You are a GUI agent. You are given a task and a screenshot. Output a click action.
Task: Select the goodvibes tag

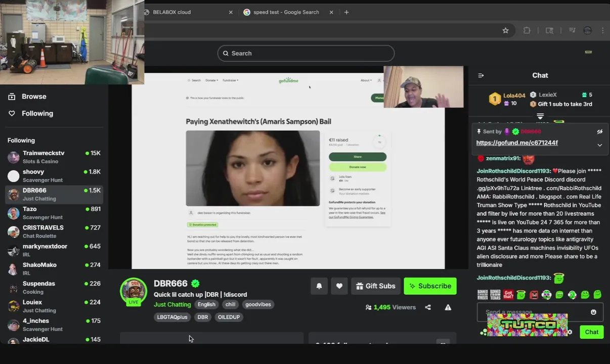[x=258, y=304]
